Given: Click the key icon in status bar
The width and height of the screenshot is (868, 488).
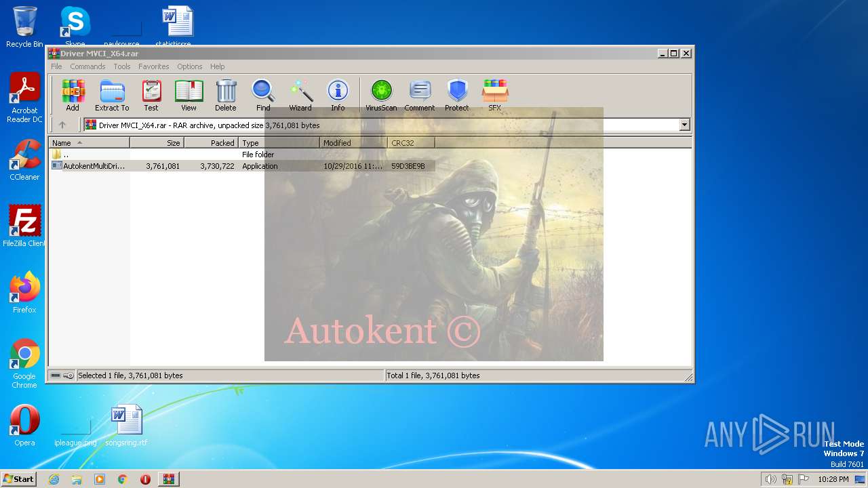Looking at the screenshot, I should (68, 375).
